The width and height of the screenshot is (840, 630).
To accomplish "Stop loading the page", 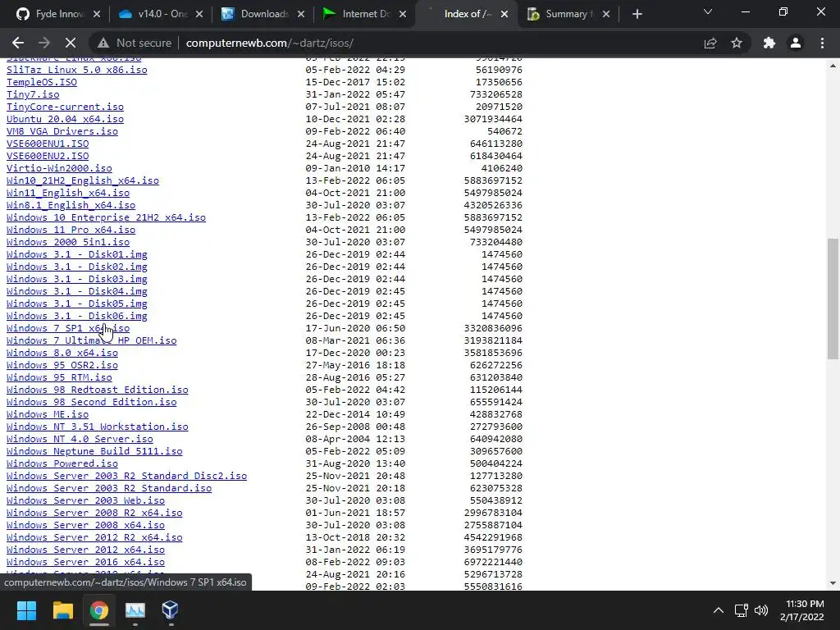I will click(71, 43).
